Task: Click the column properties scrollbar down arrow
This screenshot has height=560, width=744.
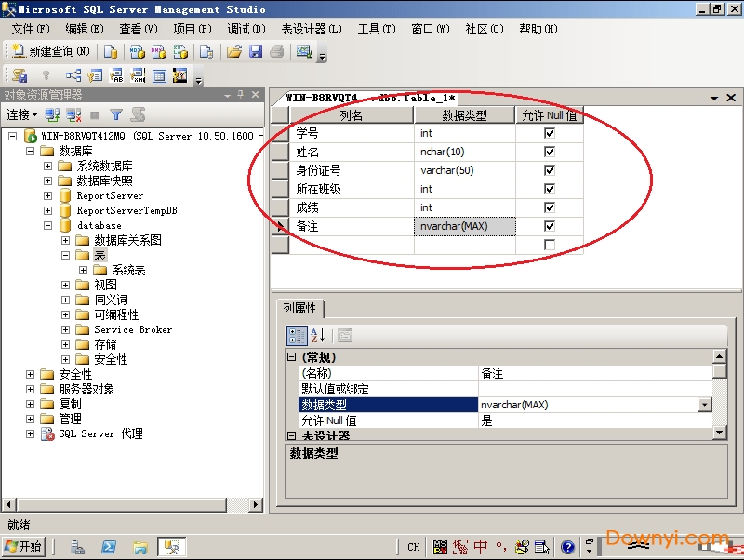Action: click(719, 433)
